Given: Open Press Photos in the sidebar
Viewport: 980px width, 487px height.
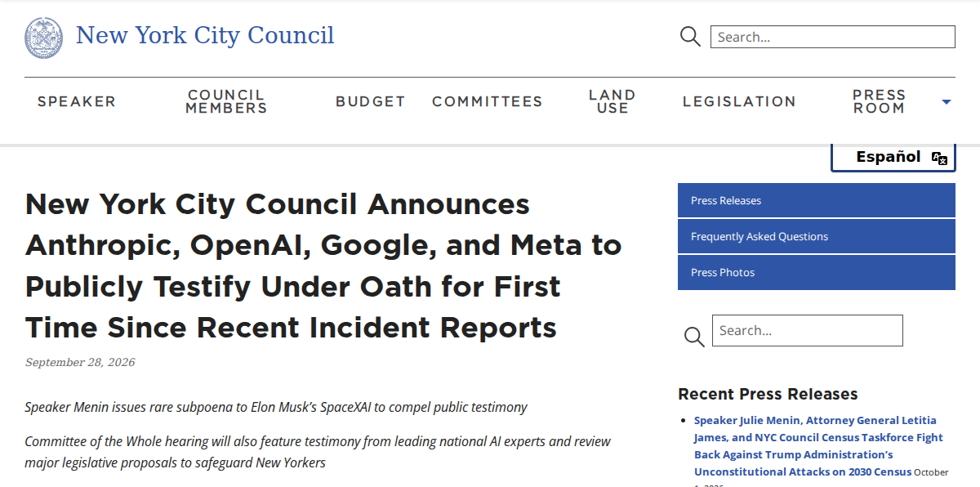Looking at the screenshot, I should click(x=817, y=272).
